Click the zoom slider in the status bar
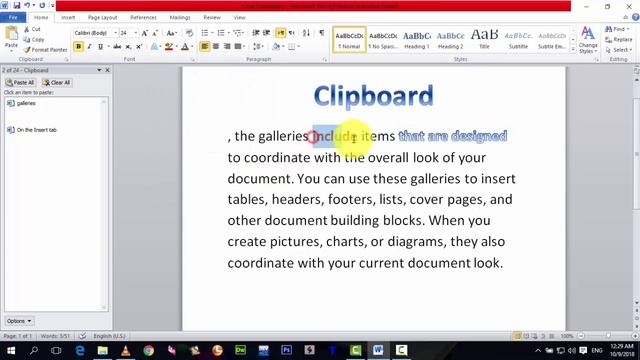The height and width of the screenshot is (360, 640). pyautogui.click(x=608, y=336)
